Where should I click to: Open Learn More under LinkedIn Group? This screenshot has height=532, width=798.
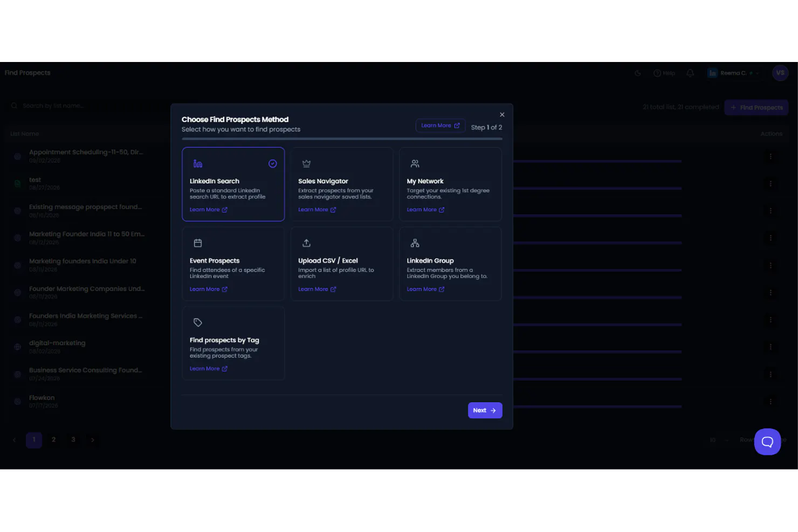point(425,289)
